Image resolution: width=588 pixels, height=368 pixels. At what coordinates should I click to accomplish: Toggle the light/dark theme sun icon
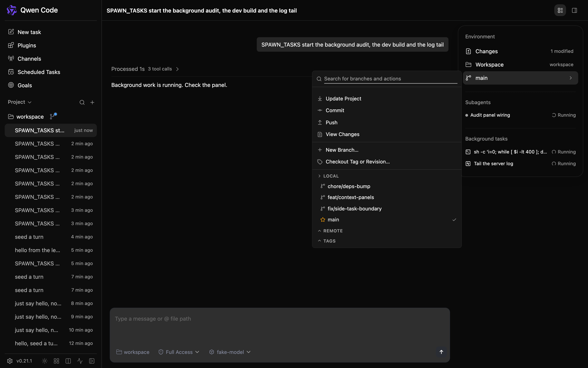pos(45,361)
